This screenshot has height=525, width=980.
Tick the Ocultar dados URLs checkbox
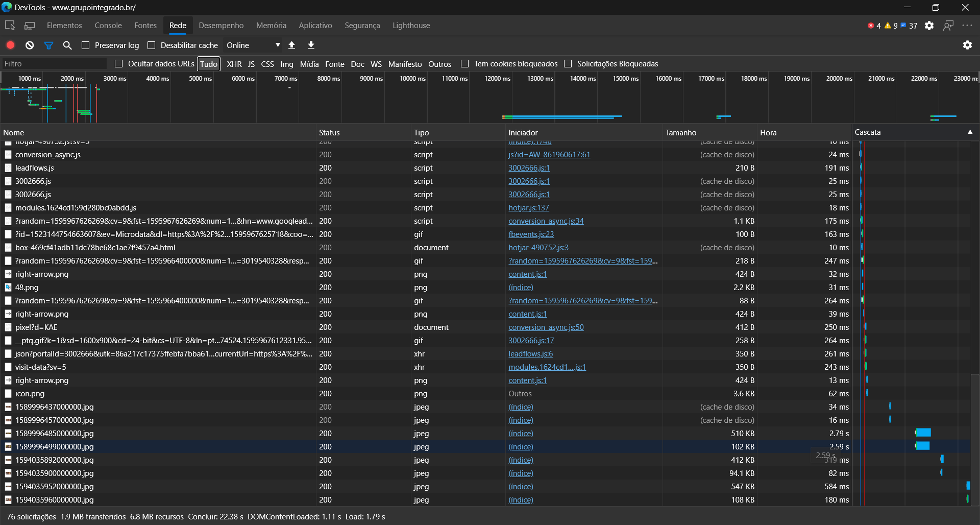pyautogui.click(x=119, y=64)
